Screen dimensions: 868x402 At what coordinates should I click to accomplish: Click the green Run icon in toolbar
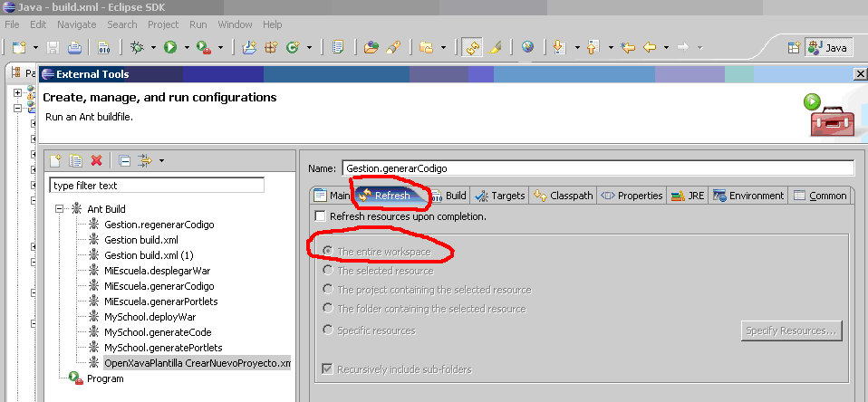[x=170, y=48]
